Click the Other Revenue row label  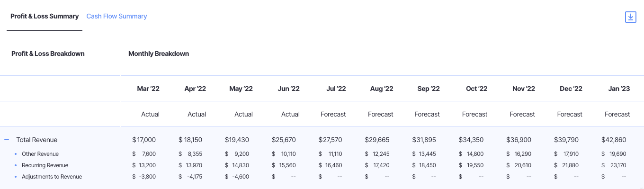pos(40,154)
